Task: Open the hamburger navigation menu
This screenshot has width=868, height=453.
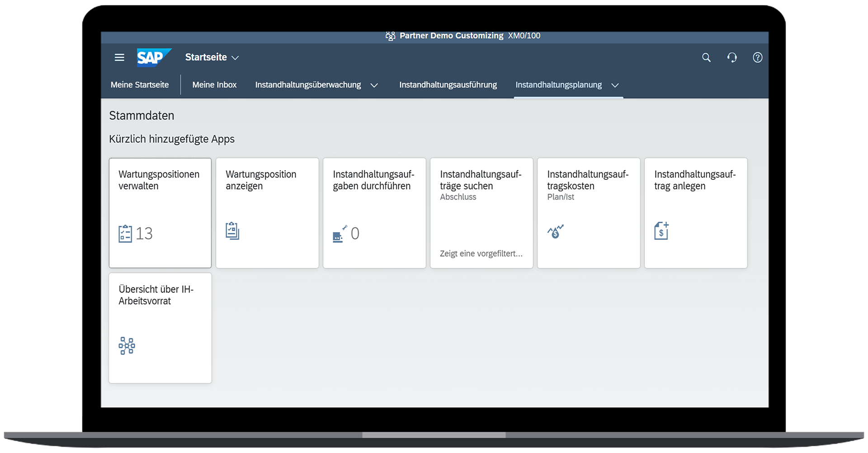Action: (x=119, y=57)
